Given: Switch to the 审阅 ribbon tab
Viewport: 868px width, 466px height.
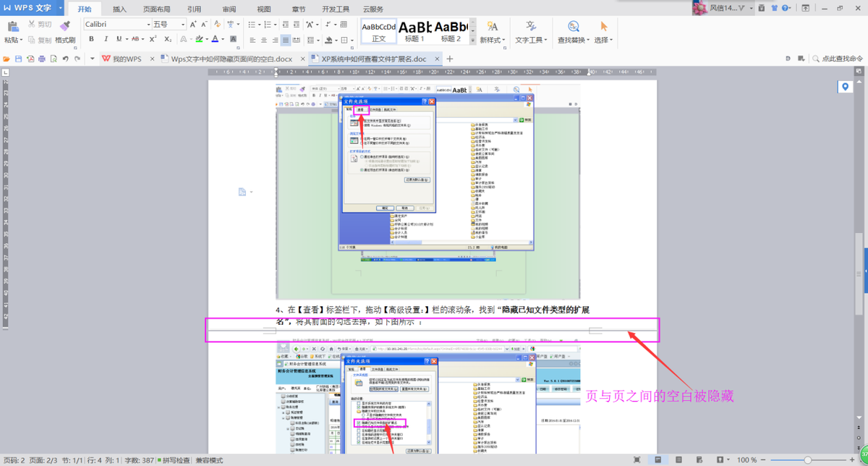Looking at the screenshot, I should point(229,9).
